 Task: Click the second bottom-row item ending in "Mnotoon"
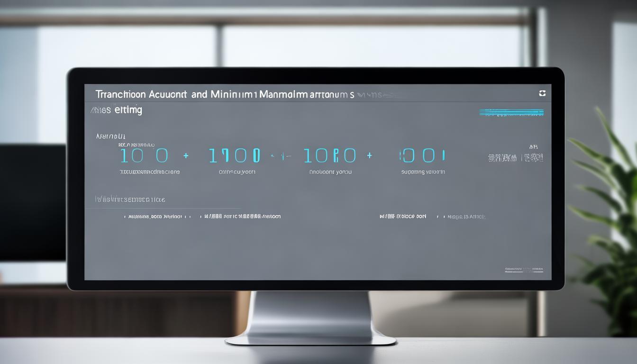pyautogui.click(x=242, y=217)
